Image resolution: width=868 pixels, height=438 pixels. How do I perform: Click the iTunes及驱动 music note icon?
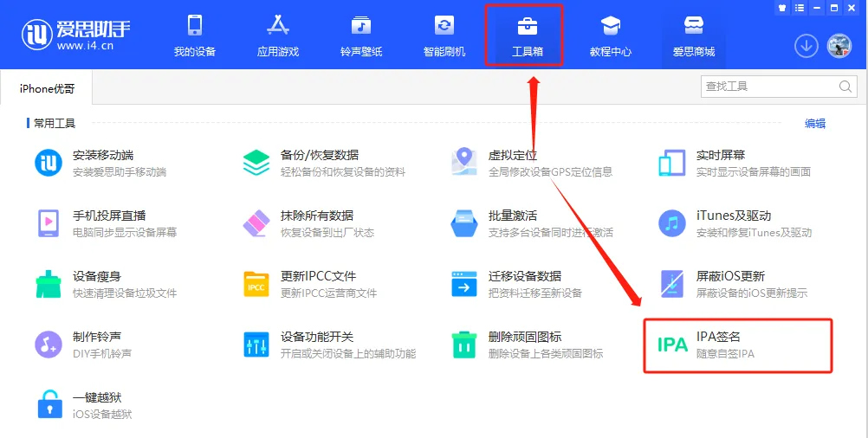(672, 223)
